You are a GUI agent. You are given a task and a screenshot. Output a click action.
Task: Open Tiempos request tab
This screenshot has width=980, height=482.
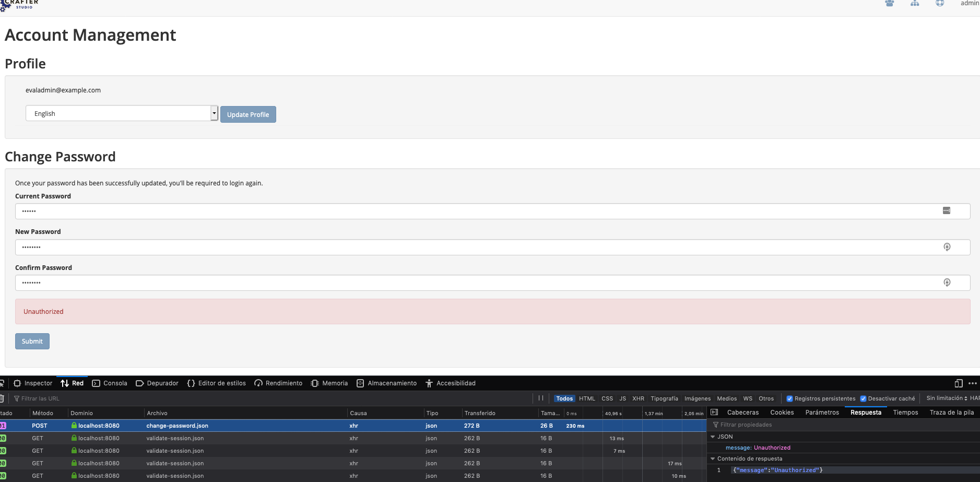click(905, 412)
